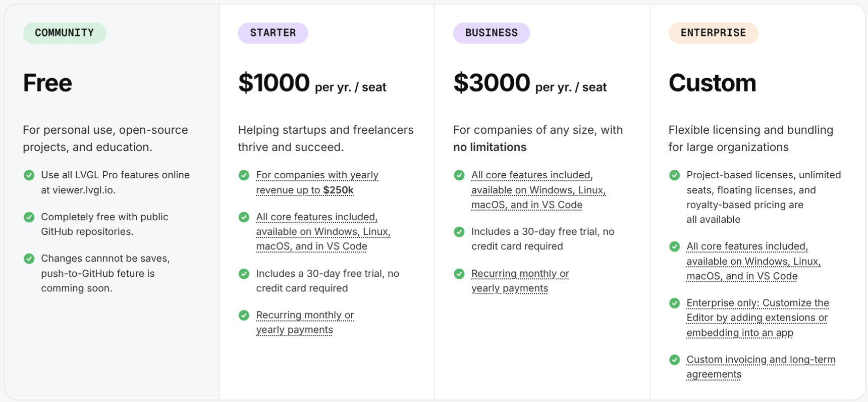The image size is (868, 402).
Task: Click checkmark next to public GitHub repositories
Action: click(29, 217)
